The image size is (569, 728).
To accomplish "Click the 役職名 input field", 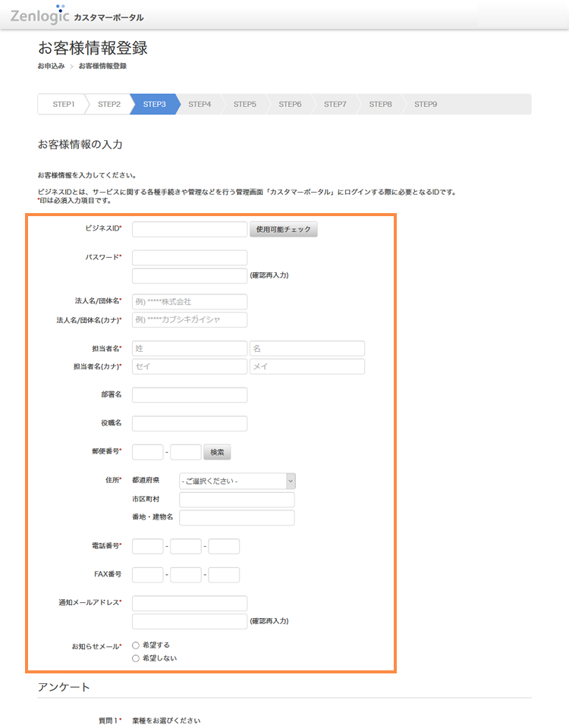I will tap(190, 423).
